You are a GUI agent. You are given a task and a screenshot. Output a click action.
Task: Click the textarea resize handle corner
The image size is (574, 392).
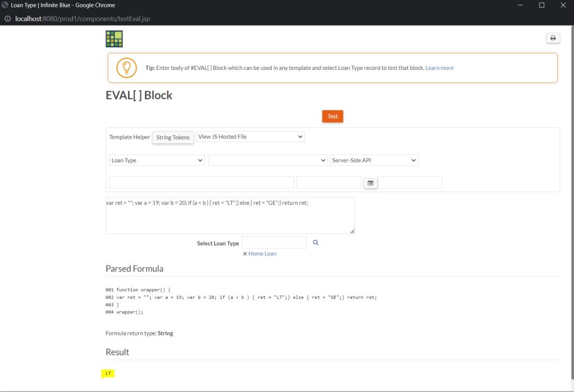click(x=352, y=231)
